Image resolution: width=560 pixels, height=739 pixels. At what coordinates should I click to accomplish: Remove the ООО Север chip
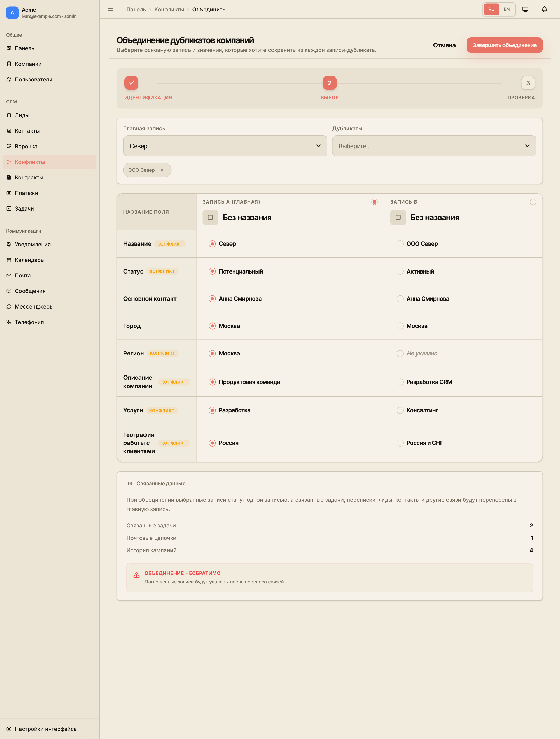pos(162,170)
